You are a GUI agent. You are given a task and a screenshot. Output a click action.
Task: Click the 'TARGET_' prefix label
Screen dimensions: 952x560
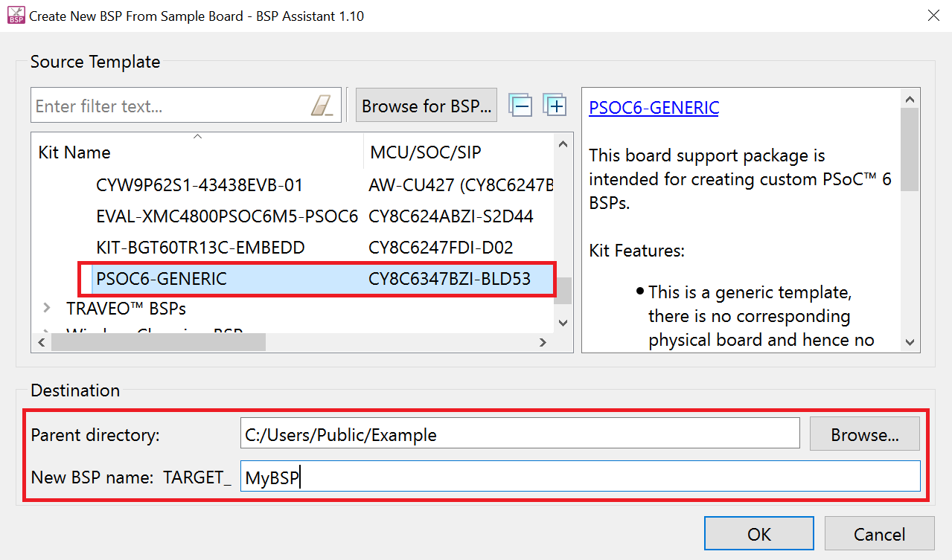[x=197, y=477]
